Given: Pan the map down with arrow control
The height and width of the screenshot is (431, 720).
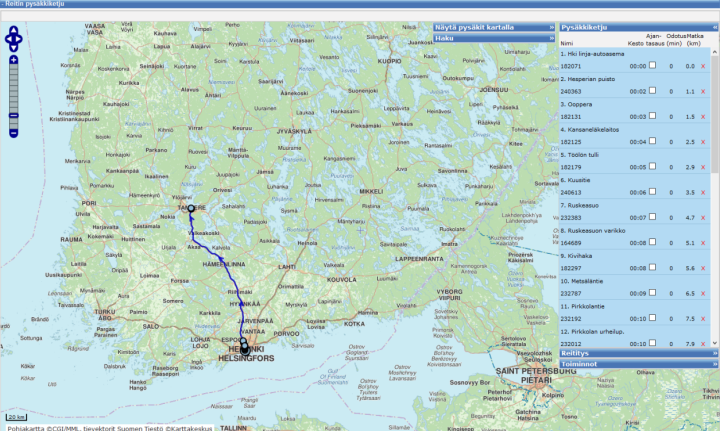Looking at the screenshot, I should pos(13,49).
